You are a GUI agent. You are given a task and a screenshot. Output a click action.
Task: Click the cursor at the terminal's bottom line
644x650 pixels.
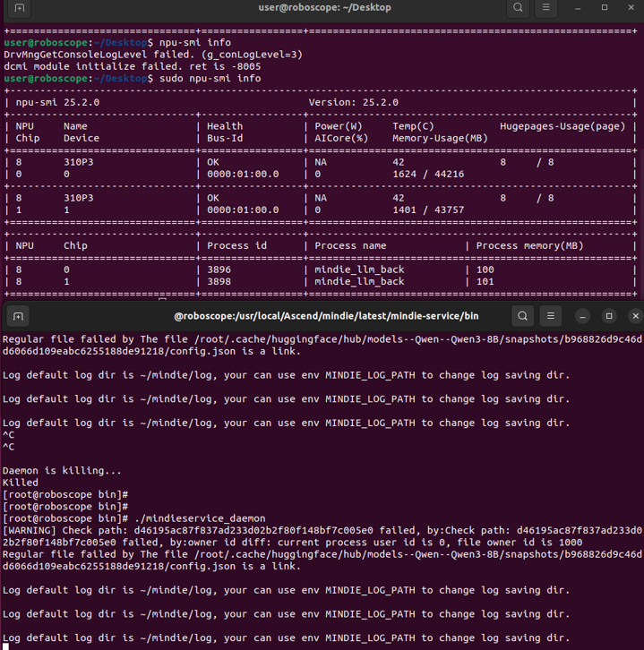(5, 646)
